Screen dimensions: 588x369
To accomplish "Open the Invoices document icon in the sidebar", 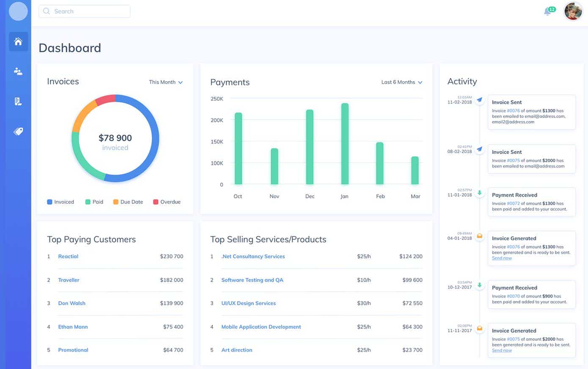I will 18,101.
